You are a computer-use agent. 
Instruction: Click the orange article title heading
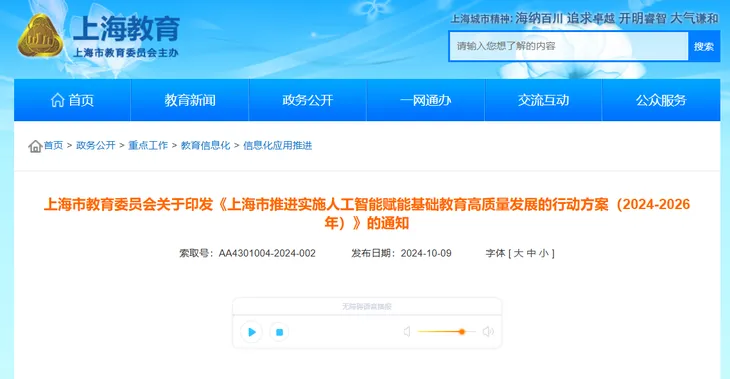pyautogui.click(x=367, y=213)
